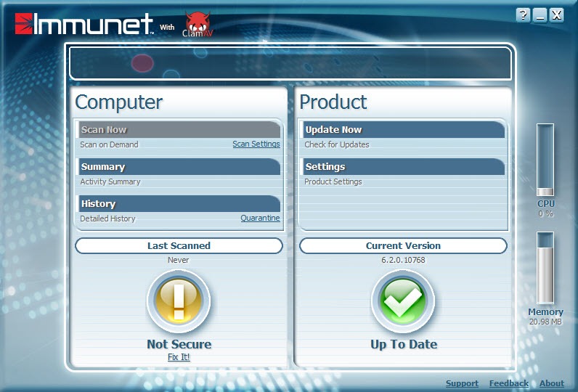
Task: Click the Fix It! link
Action: tap(179, 357)
